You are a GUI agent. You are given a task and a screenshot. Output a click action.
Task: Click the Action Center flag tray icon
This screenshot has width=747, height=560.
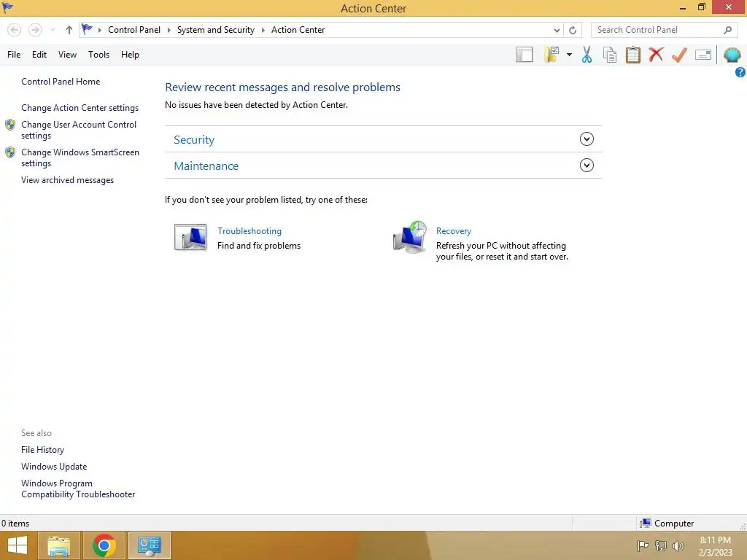pos(643,545)
